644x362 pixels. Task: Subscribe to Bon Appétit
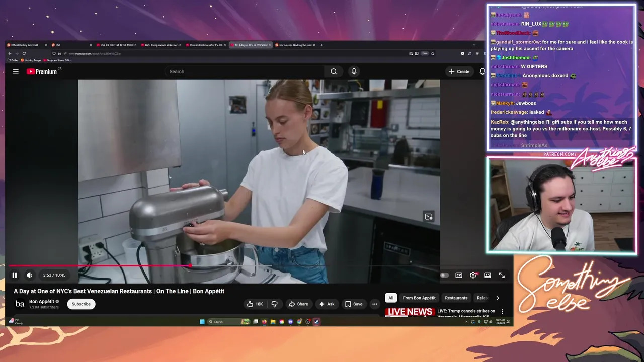(x=81, y=304)
